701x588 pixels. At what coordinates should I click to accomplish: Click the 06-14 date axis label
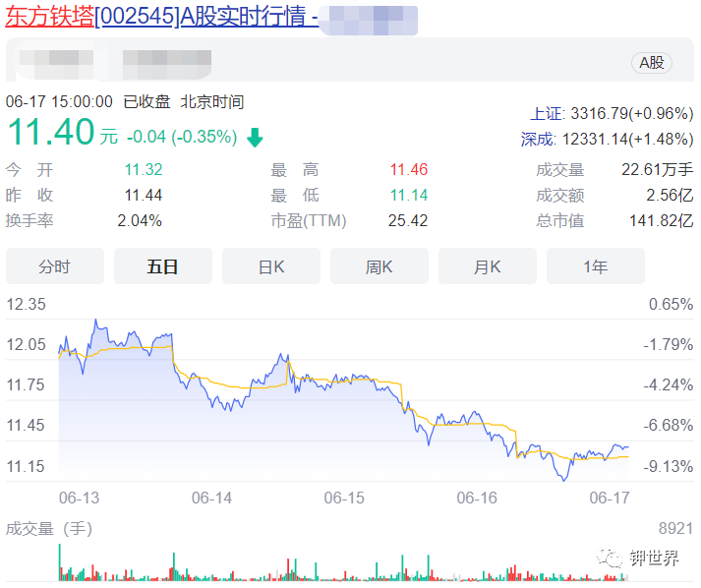212,499
